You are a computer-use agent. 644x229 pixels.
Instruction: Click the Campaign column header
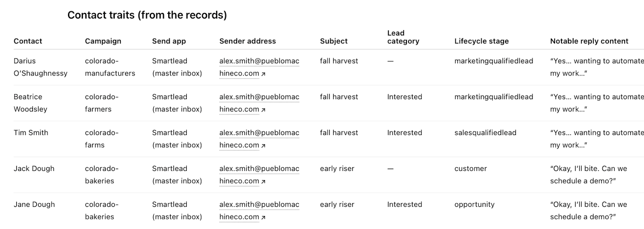(x=103, y=41)
